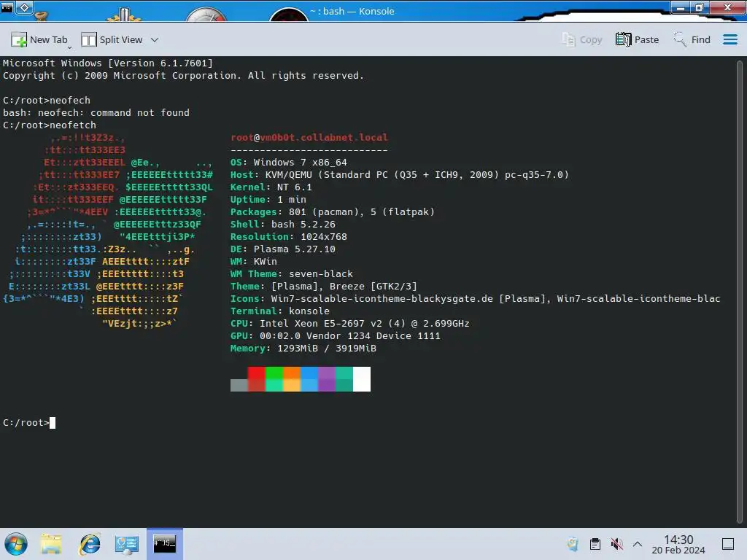Open the Windows-style Start menu
Image resolution: width=747 pixels, height=560 pixels.
pyautogui.click(x=16, y=544)
